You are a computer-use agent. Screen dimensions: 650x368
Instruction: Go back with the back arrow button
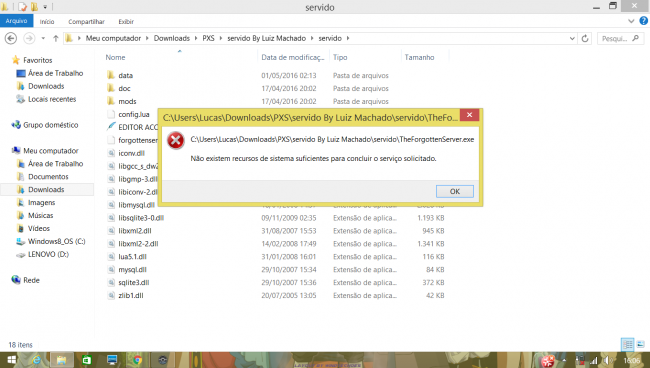coord(11,38)
